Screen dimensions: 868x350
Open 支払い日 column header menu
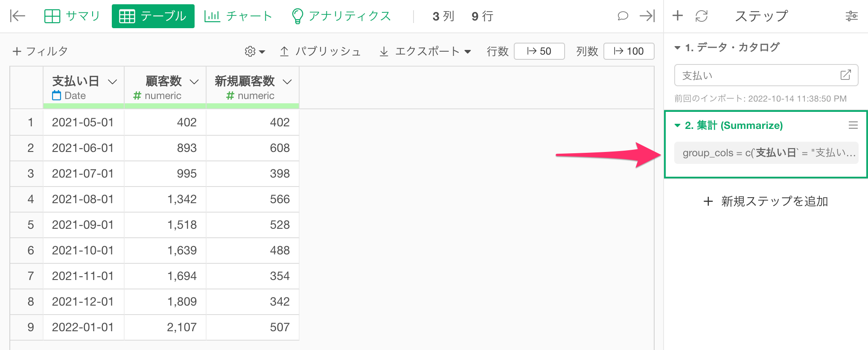(113, 82)
